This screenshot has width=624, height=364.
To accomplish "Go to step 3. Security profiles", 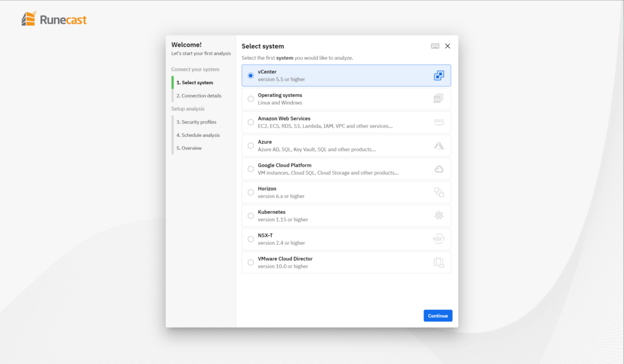I will tap(196, 122).
